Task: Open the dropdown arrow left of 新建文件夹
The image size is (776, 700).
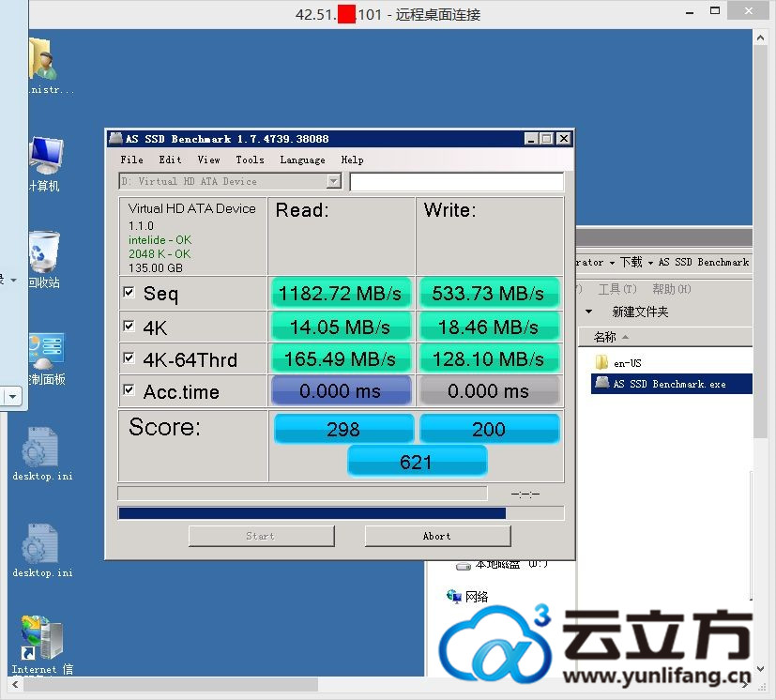Action: (x=588, y=312)
